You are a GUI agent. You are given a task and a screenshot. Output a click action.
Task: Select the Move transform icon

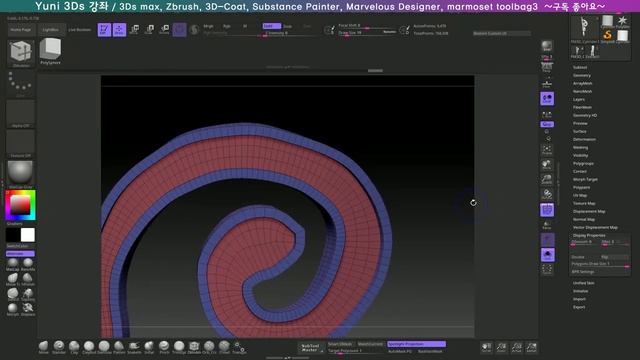134,30
